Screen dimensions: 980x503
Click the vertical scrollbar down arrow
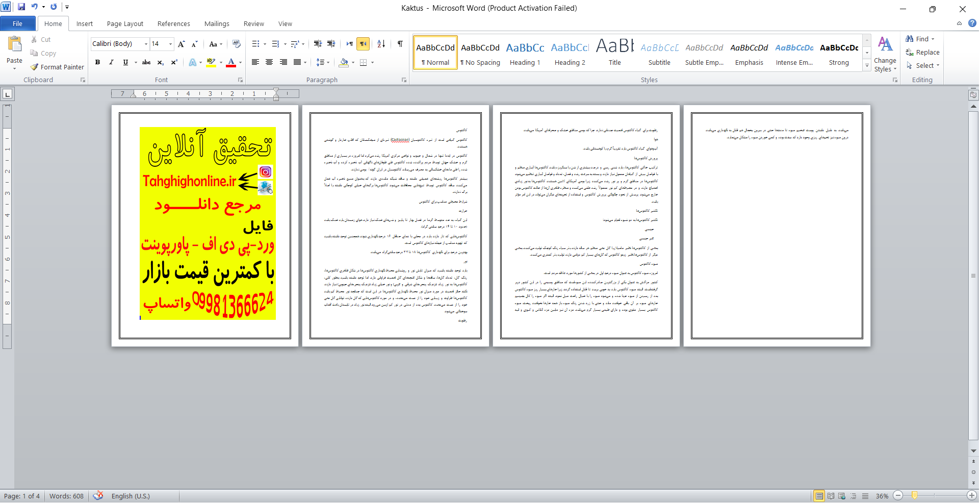click(x=973, y=451)
